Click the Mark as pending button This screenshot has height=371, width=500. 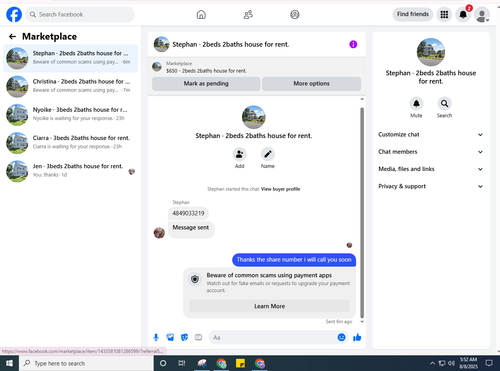point(206,84)
